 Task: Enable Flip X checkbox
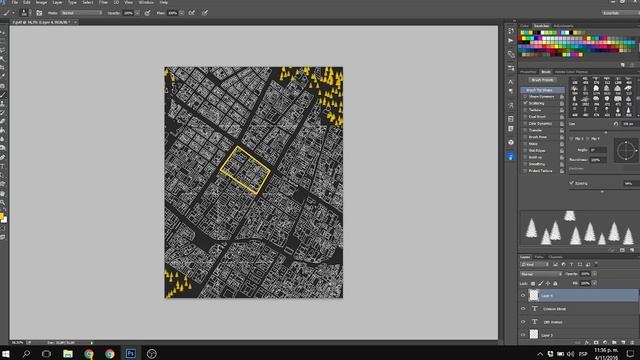(x=572, y=139)
